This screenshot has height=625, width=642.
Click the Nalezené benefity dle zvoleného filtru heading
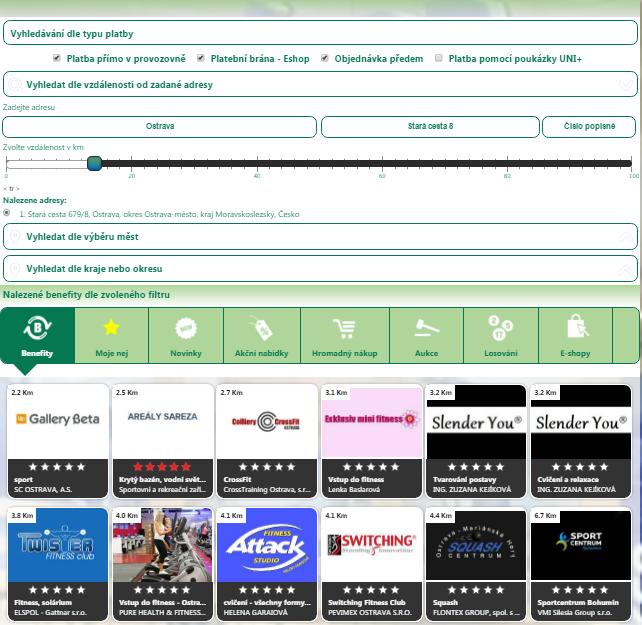click(x=86, y=294)
